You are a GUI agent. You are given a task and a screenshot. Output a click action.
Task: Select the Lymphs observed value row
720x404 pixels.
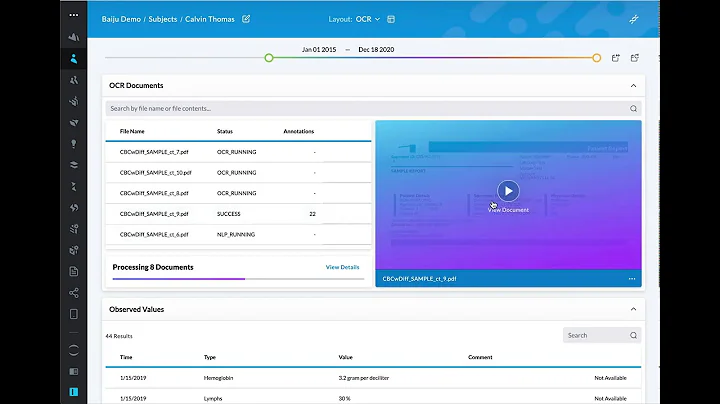point(373,398)
